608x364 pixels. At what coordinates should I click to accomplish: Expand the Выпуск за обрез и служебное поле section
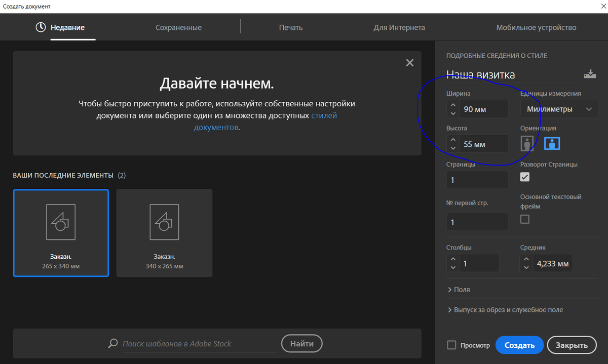point(505,310)
